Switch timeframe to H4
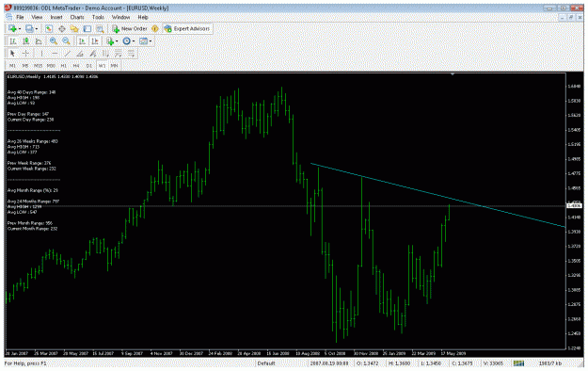 (76, 66)
